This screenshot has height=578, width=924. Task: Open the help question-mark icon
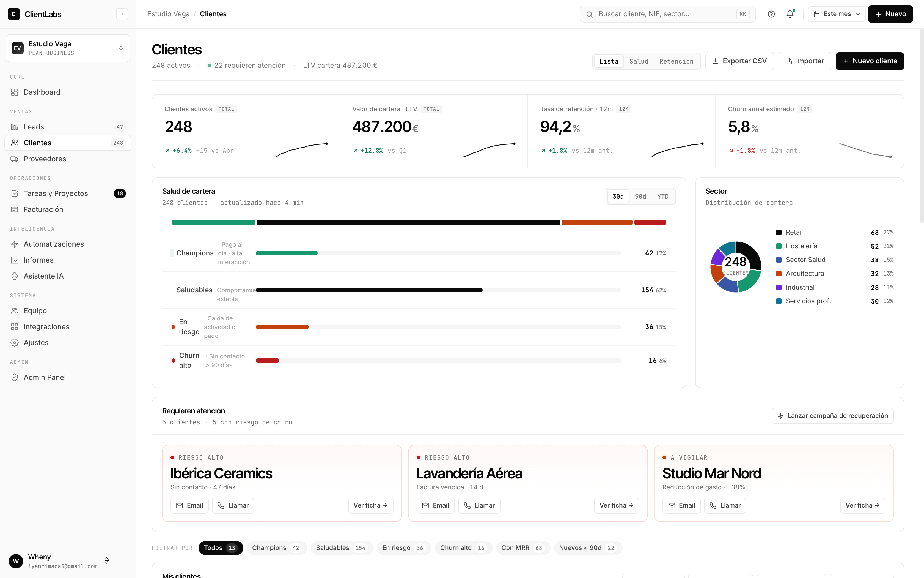pos(771,14)
